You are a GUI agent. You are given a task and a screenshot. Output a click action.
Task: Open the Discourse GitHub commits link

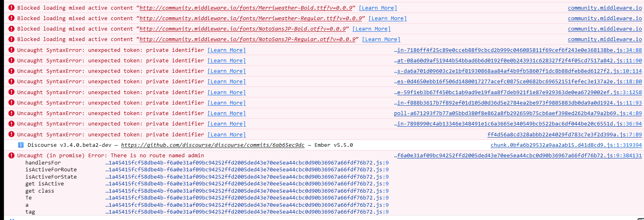(213, 145)
